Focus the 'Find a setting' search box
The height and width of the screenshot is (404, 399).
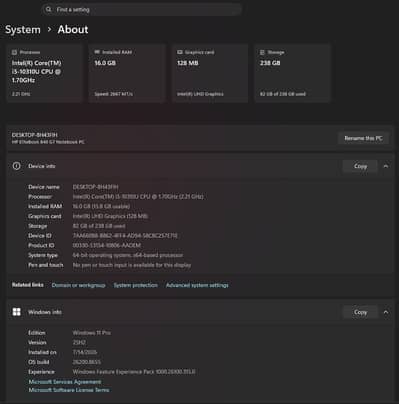click(141, 9)
